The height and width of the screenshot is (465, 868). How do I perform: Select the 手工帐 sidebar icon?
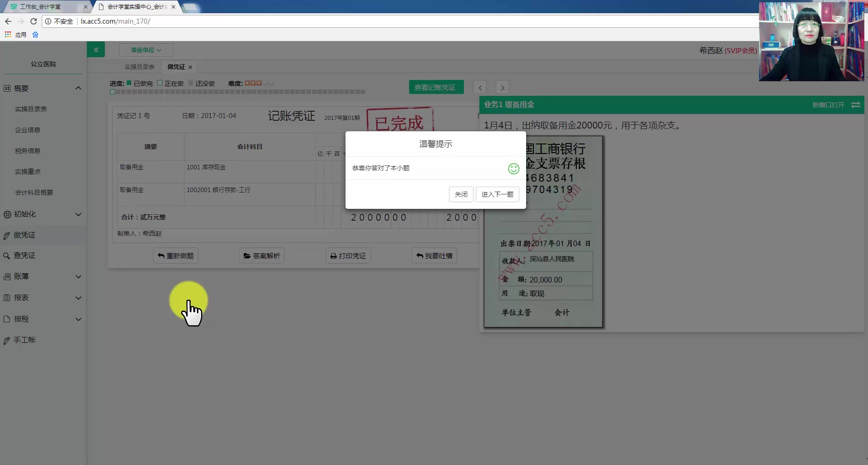[x=6, y=340]
